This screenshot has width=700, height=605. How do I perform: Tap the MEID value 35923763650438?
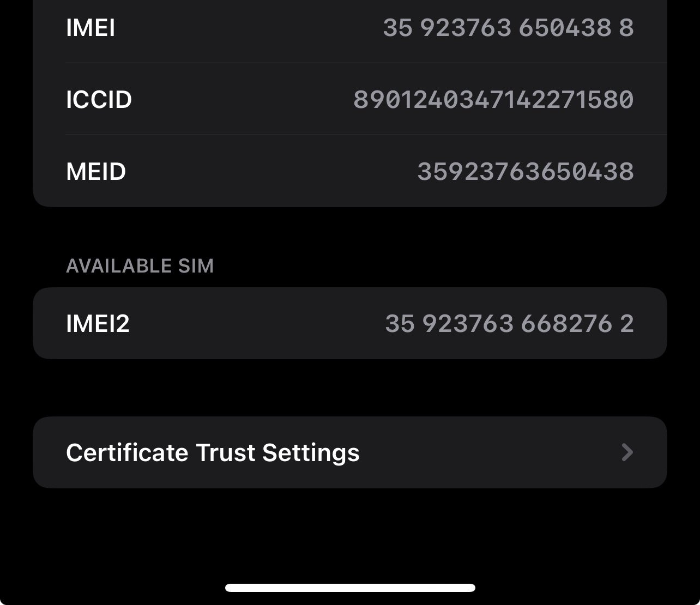tap(526, 171)
